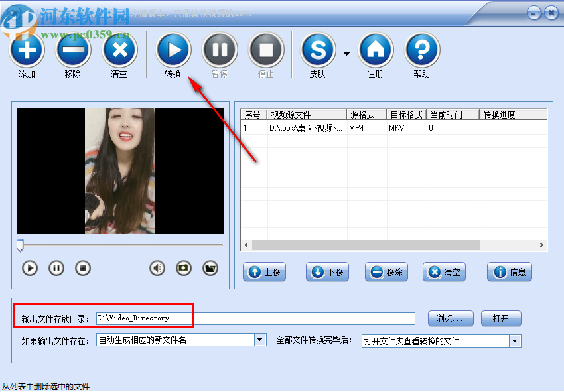The image size is (564, 392).
Task: Expand the skin dropdown arrow
Action: [x=346, y=54]
